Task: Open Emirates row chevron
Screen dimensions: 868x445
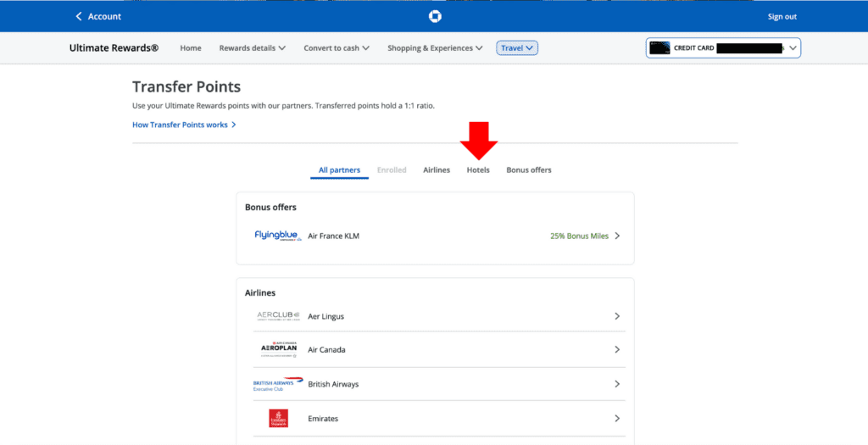Action: (x=617, y=419)
